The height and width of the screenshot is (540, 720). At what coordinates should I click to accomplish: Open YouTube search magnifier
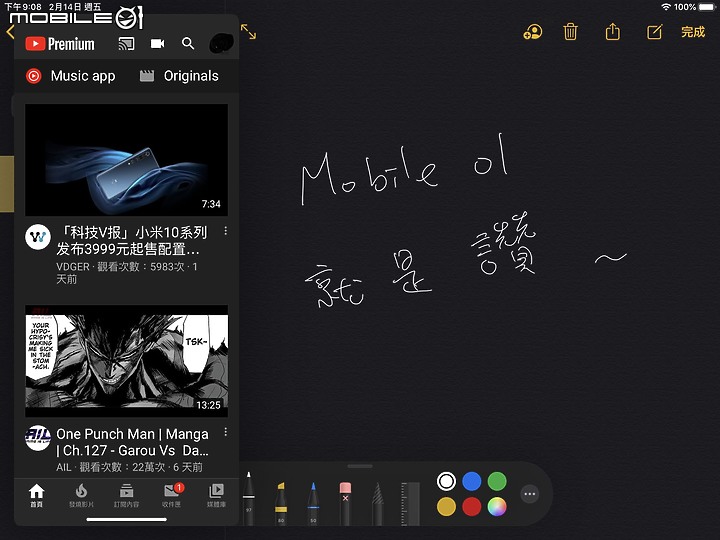pyautogui.click(x=188, y=44)
